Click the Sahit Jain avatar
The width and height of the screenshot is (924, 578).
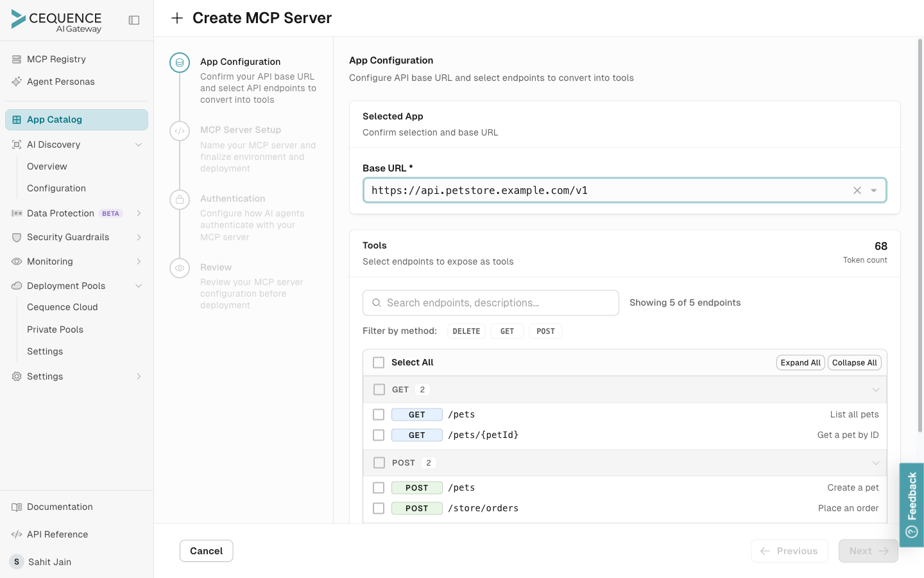[17, 562]
